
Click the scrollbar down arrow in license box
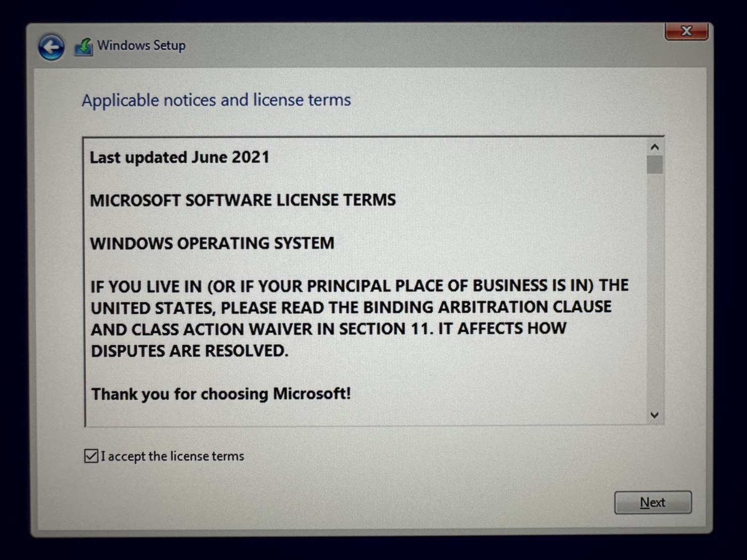tap(654, 415)
